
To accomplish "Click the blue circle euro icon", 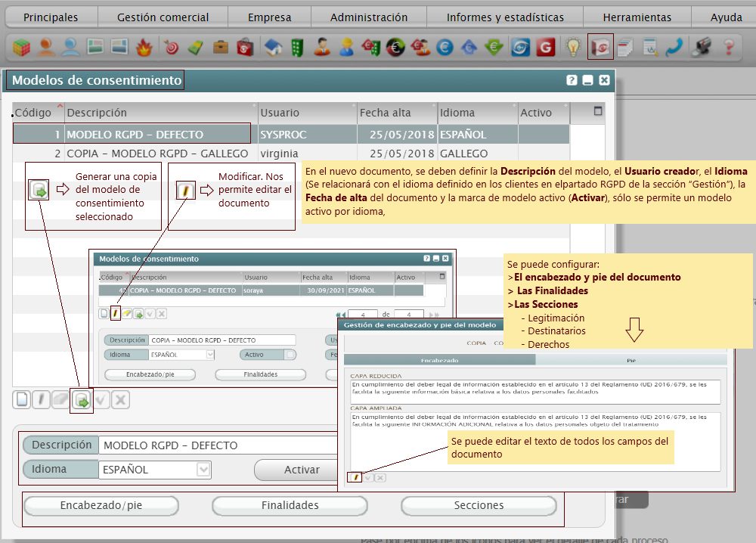I will point(445,47).
